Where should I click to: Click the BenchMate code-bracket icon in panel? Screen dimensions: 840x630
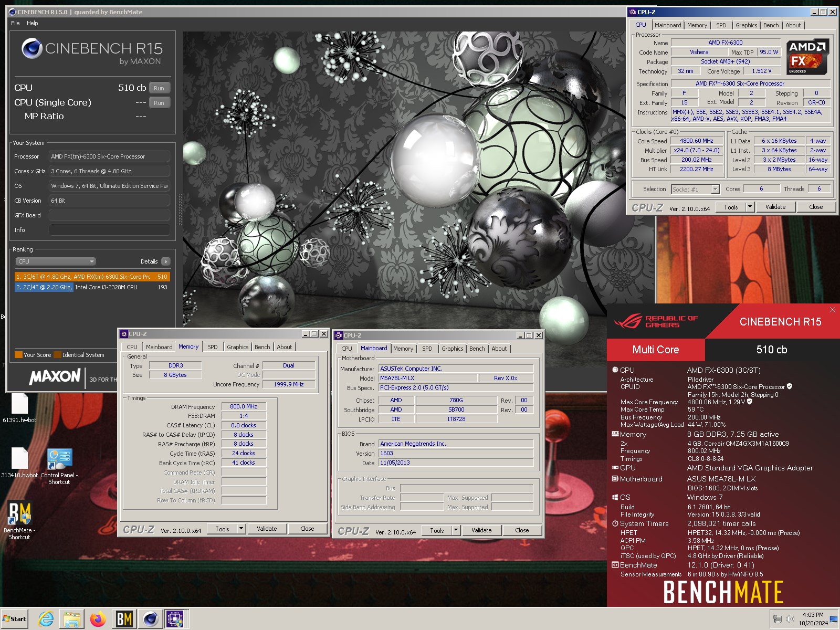[x=615, y=565]
